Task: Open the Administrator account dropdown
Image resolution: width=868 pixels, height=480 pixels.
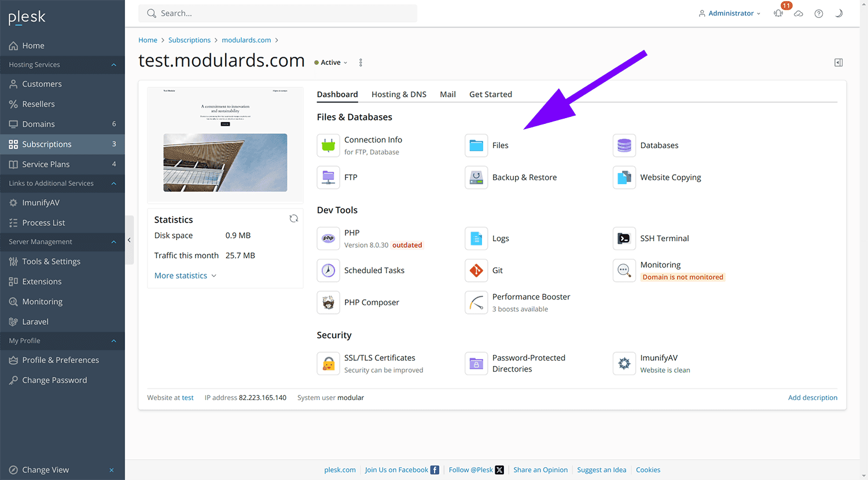Action: [730, 13]
